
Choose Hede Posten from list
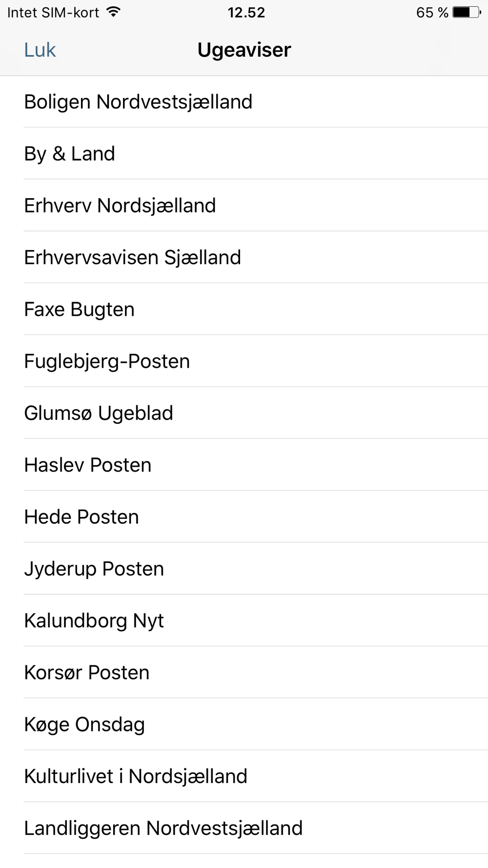pyautogui.click(x=82, y=517)
